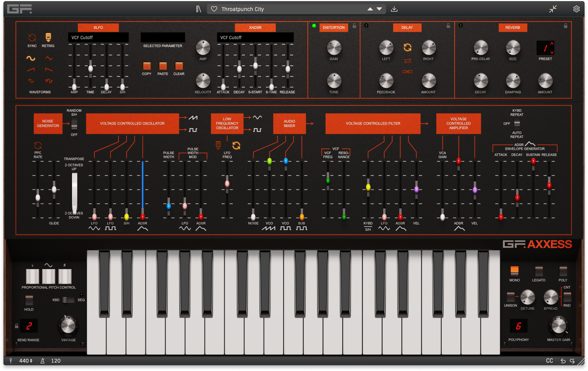The image size is (588, 371).
Task: Toggle the XLFO Sync icon
Action: (x=32, y=38)
